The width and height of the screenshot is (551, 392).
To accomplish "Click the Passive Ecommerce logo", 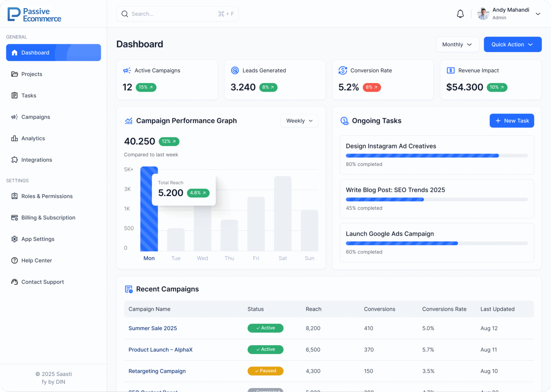I will (34, 15).
